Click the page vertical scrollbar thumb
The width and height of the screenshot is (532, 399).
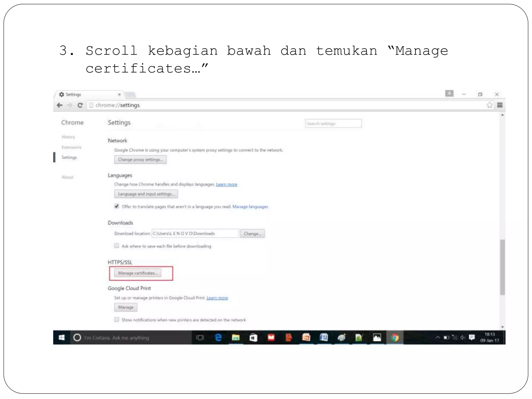tap(503, 267)
